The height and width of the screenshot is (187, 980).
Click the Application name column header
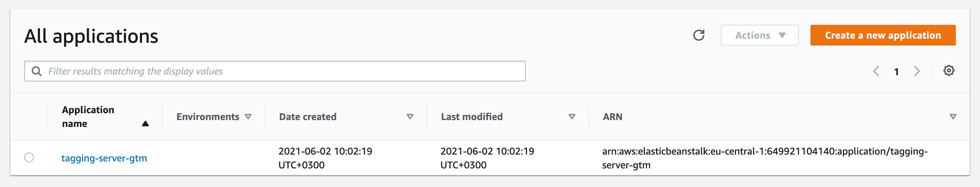coord(88,117)
